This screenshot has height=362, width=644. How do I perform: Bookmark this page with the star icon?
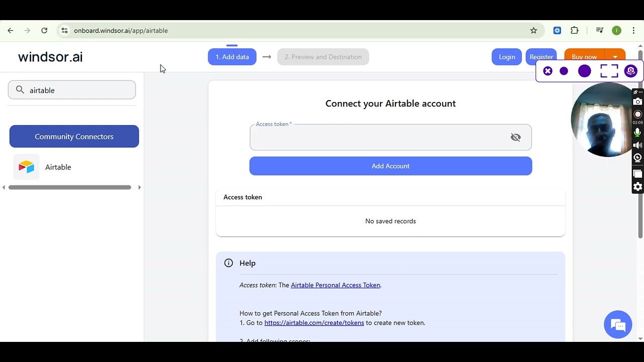pos(534,31)
